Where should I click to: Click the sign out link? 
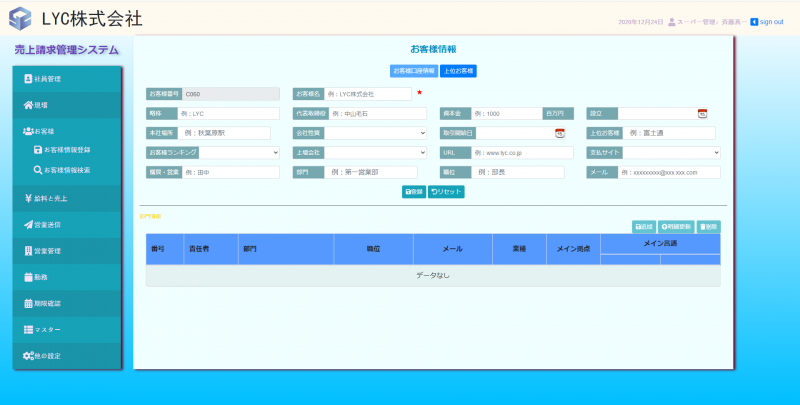coord(766,21)
